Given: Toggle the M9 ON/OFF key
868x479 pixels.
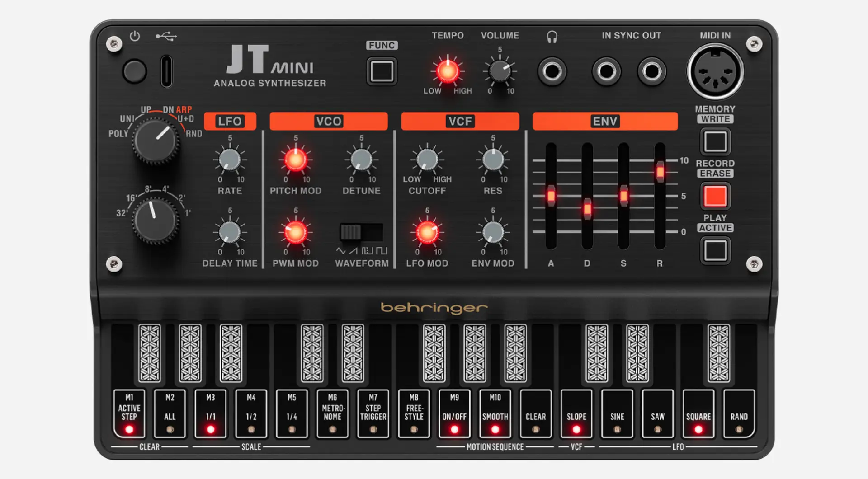Looking at the screenshot, I should pyautogui.click(x=454, y=413).
